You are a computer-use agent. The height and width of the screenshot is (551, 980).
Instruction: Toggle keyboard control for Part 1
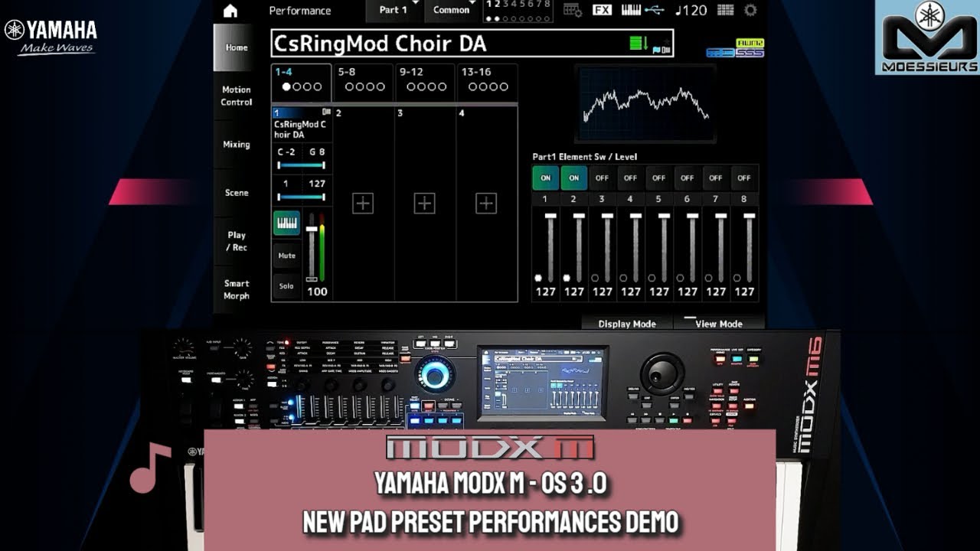click(x=287, y=223)
